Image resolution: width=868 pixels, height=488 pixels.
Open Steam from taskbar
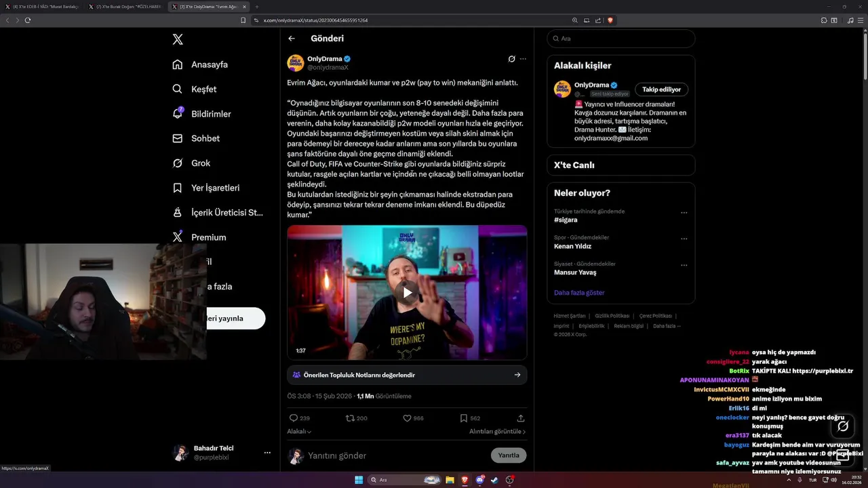[x=494, y=480]
